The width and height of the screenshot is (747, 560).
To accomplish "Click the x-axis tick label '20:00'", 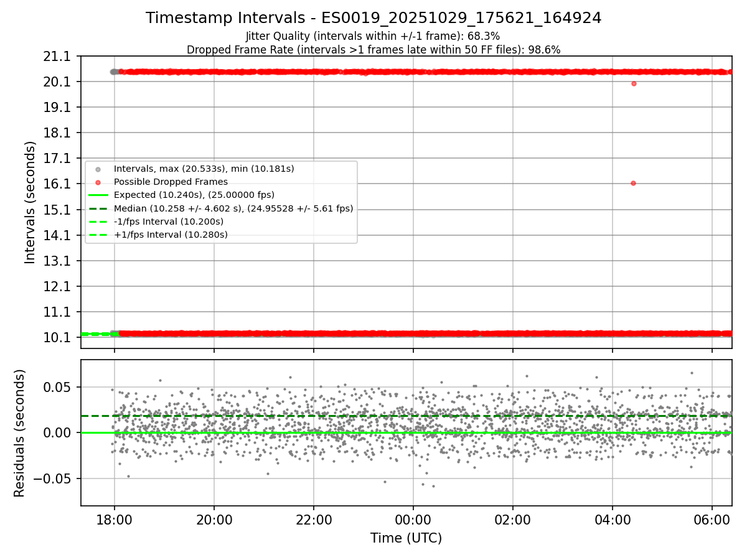I will point(214,520).
